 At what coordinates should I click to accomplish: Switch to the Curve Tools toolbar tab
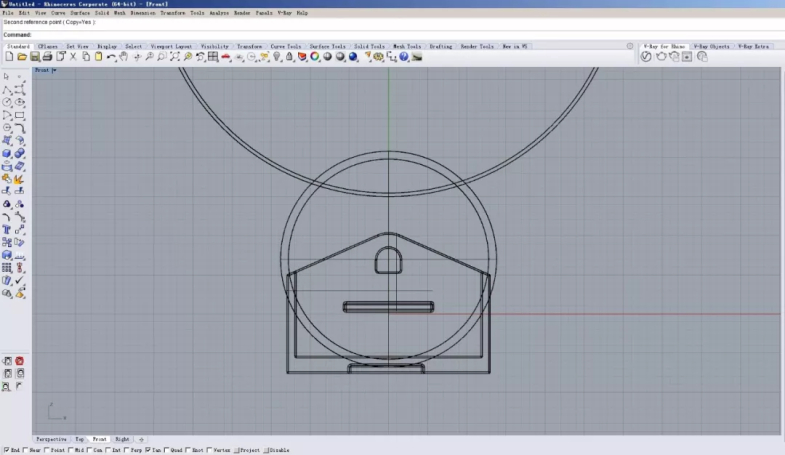pyautogui.click(x=286, y=46)
